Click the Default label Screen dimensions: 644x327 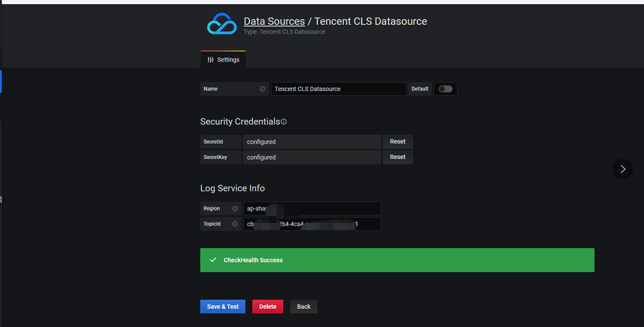click(x=420, y=89)
